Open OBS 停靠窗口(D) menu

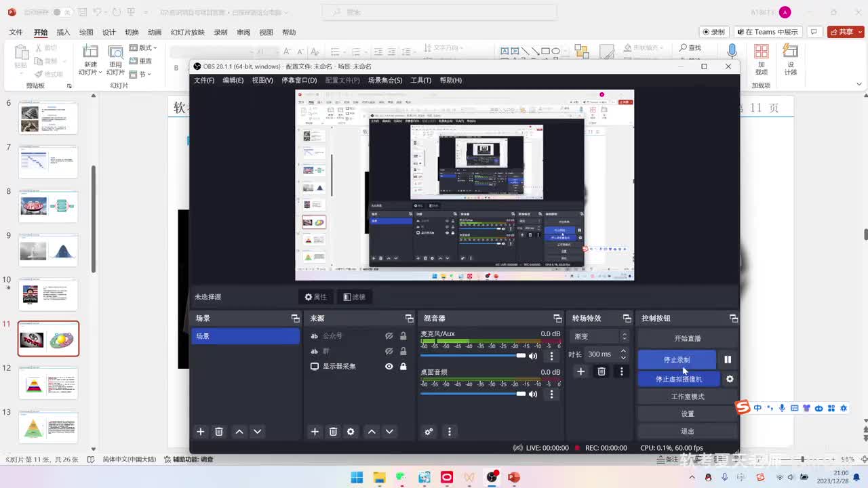point(298,80)
